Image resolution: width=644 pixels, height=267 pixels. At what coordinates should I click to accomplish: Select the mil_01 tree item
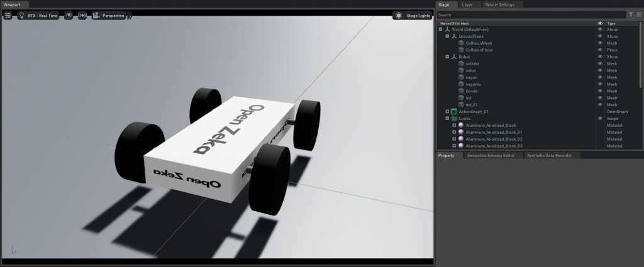[x=472, y=104]
